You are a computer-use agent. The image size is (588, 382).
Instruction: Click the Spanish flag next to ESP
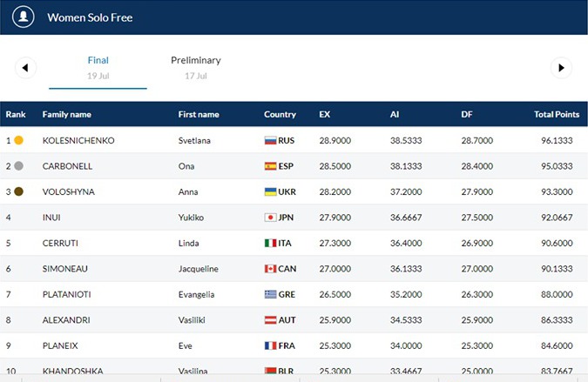(270, 166)
